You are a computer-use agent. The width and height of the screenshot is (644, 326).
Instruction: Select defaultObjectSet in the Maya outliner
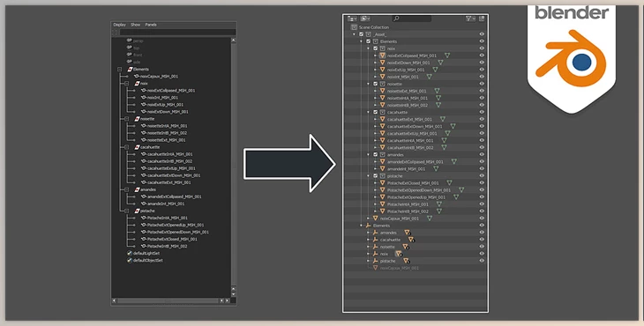pos(147,261)
